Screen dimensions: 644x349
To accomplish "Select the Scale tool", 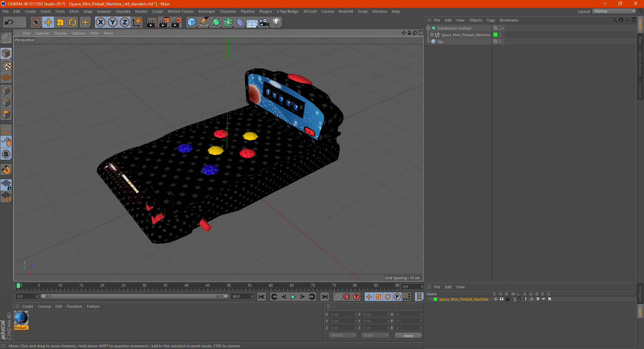I will coord(60,22).
